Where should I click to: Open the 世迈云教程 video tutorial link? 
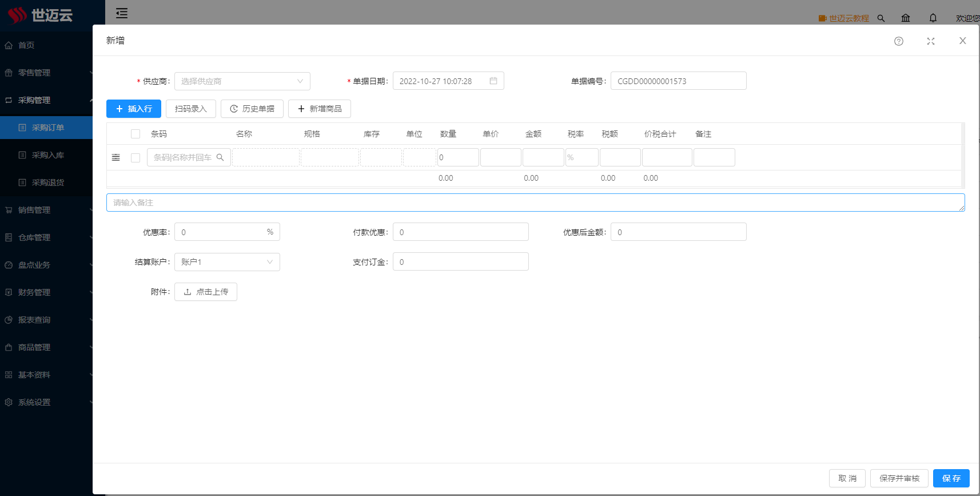click(844, 18)
